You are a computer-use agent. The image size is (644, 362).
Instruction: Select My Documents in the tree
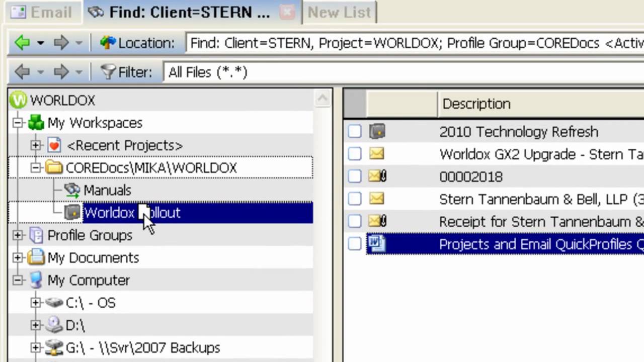[93, 258]
